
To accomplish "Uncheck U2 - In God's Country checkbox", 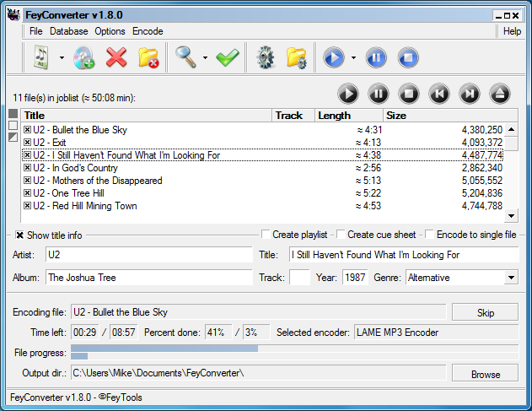I will 28,167.
